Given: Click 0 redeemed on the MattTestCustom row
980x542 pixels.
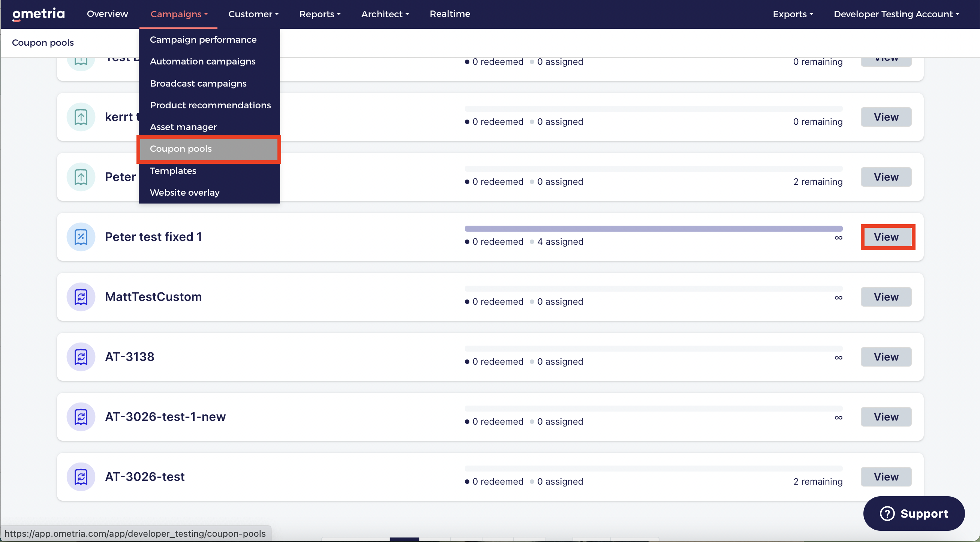Looking at the screenshot, I should 497,302.
